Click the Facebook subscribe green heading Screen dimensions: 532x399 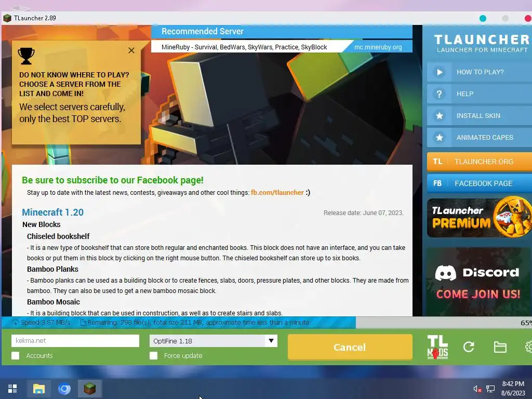pyautogui.click(x=113, y=180)
